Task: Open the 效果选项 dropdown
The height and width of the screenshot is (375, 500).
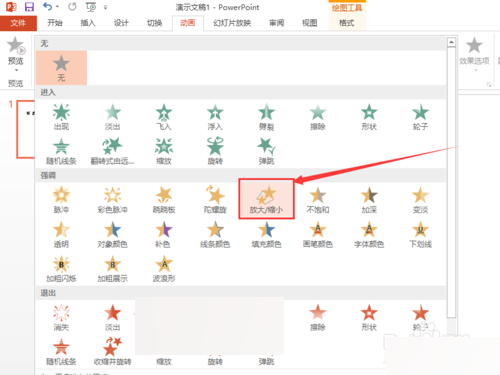Action: (x=474, y=54)
